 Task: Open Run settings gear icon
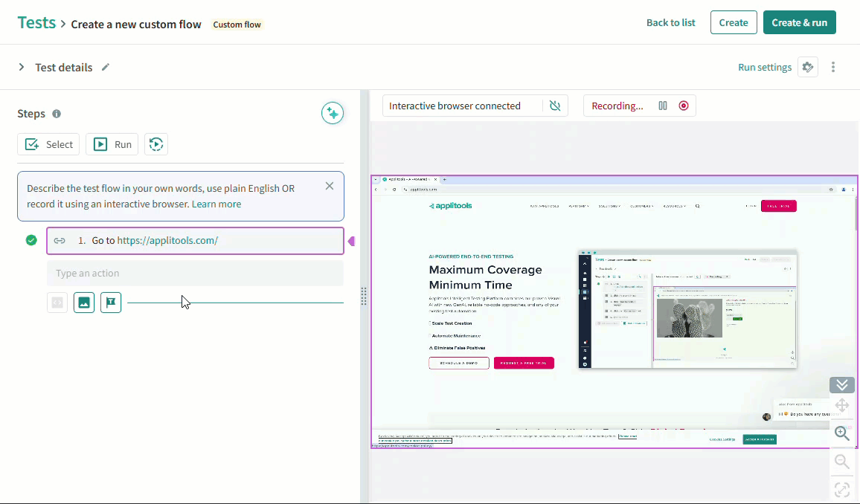(807, 67)
